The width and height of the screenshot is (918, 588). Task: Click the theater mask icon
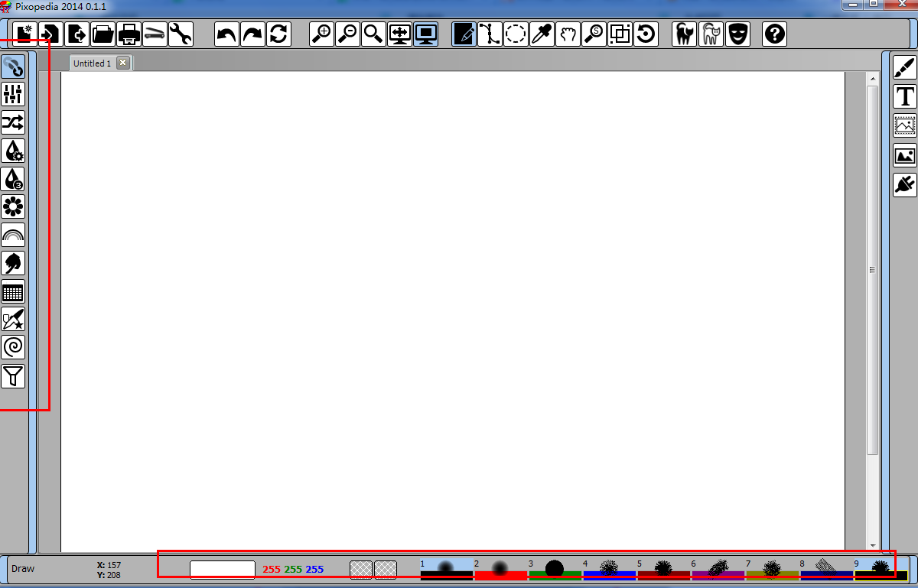point(737,34)
